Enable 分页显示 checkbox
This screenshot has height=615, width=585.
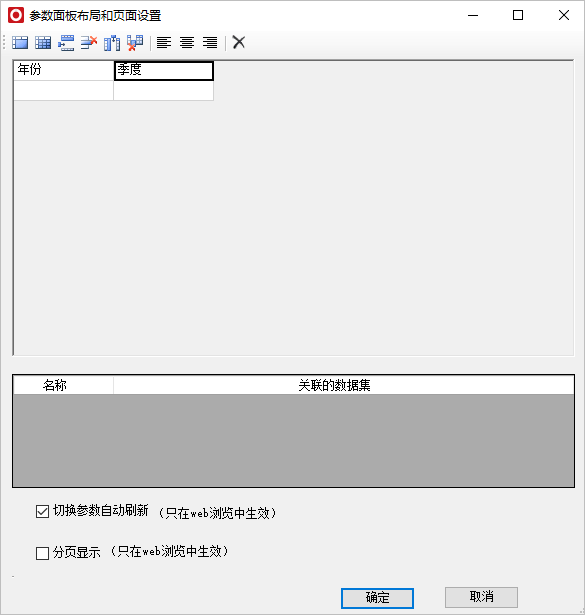pyautogui.click(x=42, y=553)
